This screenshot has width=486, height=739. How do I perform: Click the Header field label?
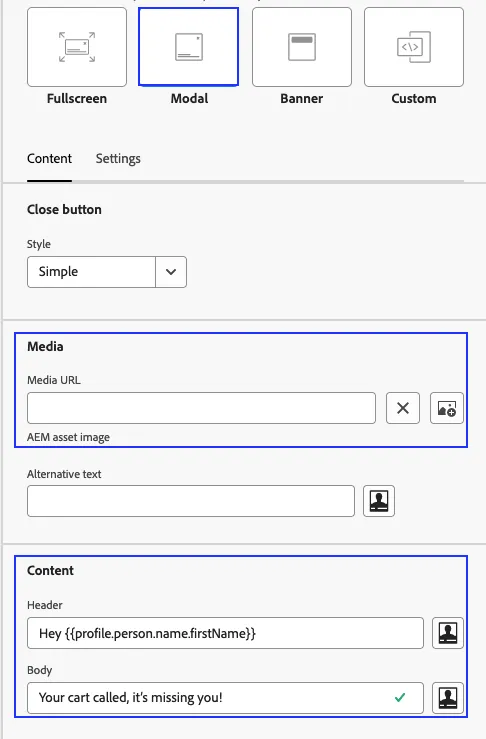[x=45, y=605]
